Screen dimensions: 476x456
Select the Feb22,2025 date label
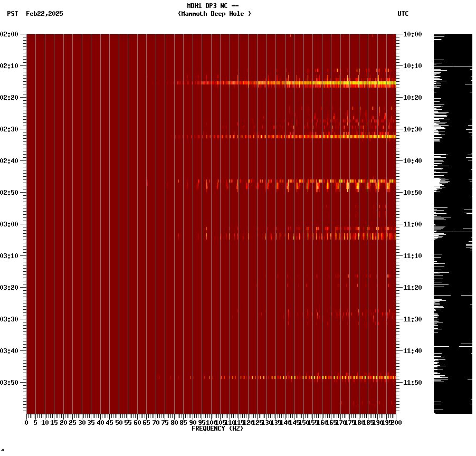(44, 14)
